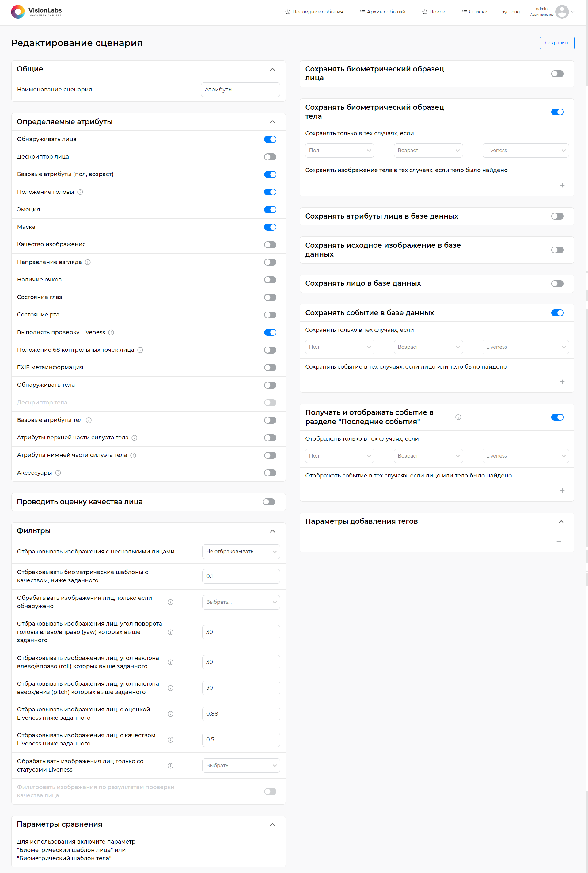Screen dimensions: 588x873
Task: Add a tag with the plus icon
Action: pyautogui.click(x=559, y=541)
